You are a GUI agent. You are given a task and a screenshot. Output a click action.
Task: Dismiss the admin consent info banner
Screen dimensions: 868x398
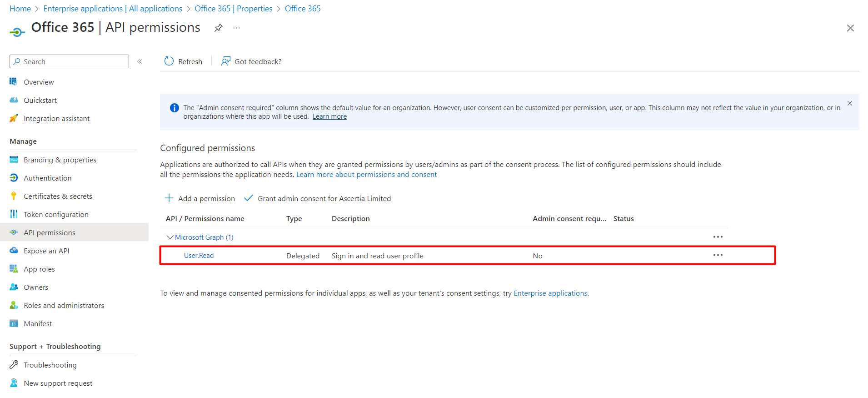point(850,103)
